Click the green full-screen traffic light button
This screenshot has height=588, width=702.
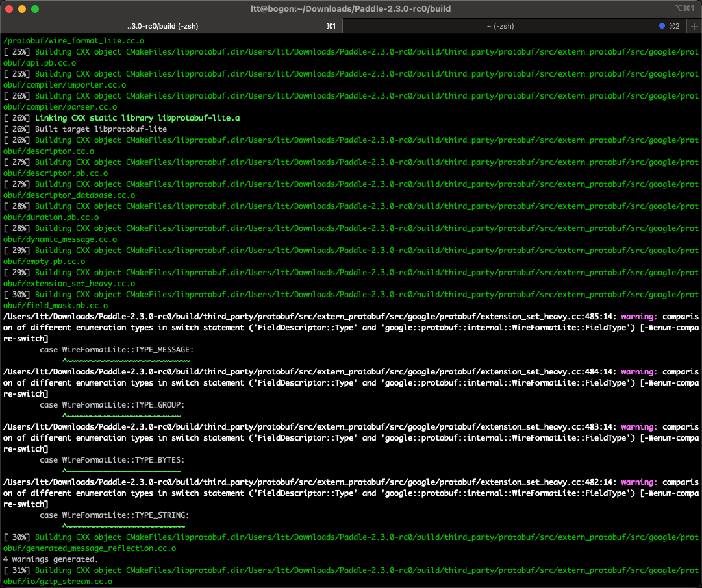pyautogui.click(x=34, y=8)
